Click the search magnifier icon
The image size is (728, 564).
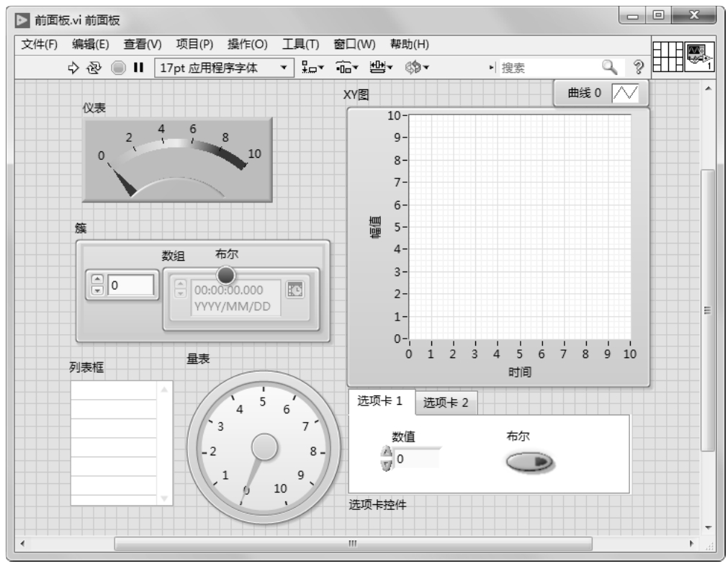tap(610, 68)
